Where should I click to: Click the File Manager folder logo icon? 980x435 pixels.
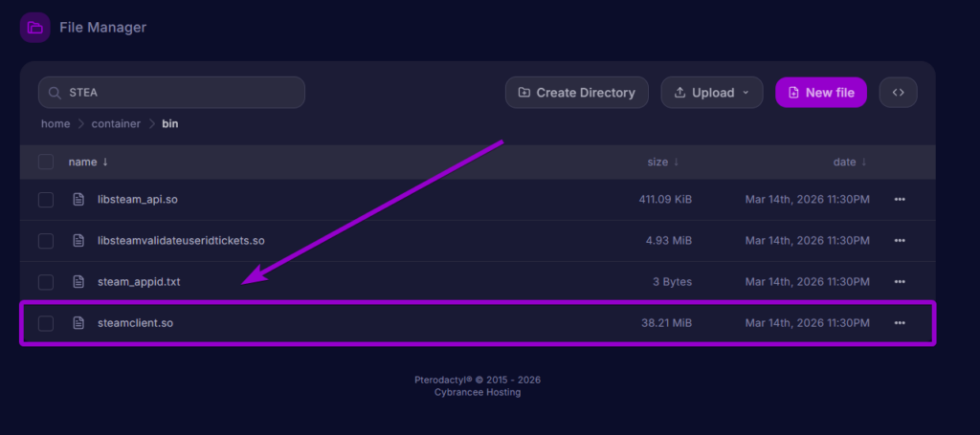click(x=34, y=28)
